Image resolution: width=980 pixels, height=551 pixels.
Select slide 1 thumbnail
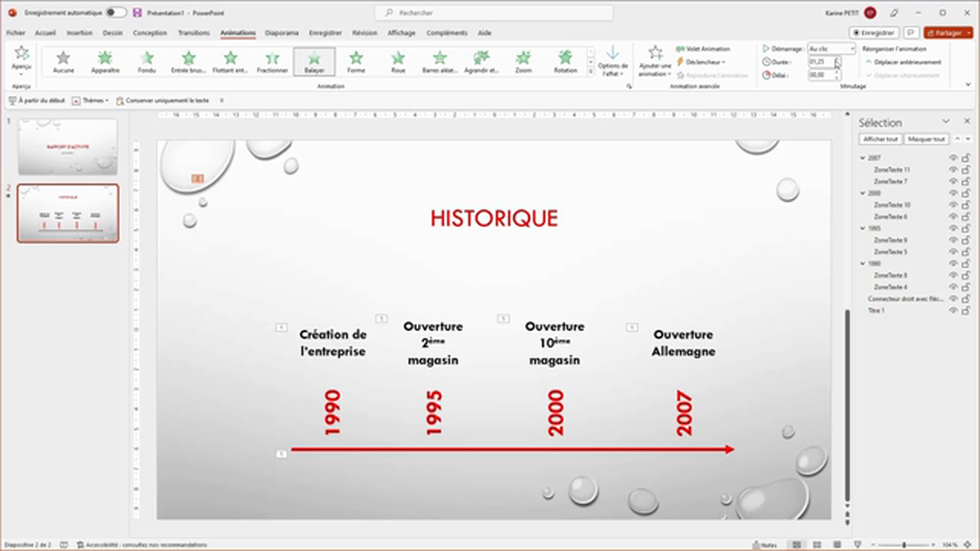67,147
